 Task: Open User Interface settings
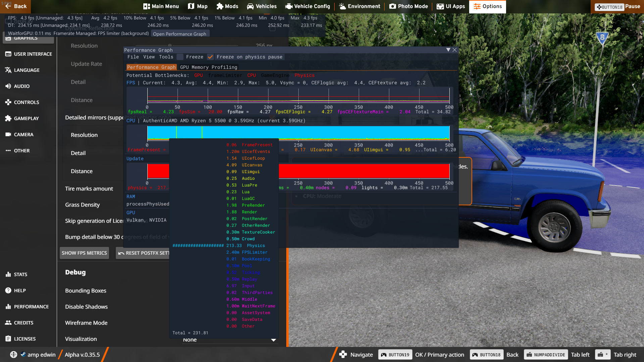[x=29, y=54]
